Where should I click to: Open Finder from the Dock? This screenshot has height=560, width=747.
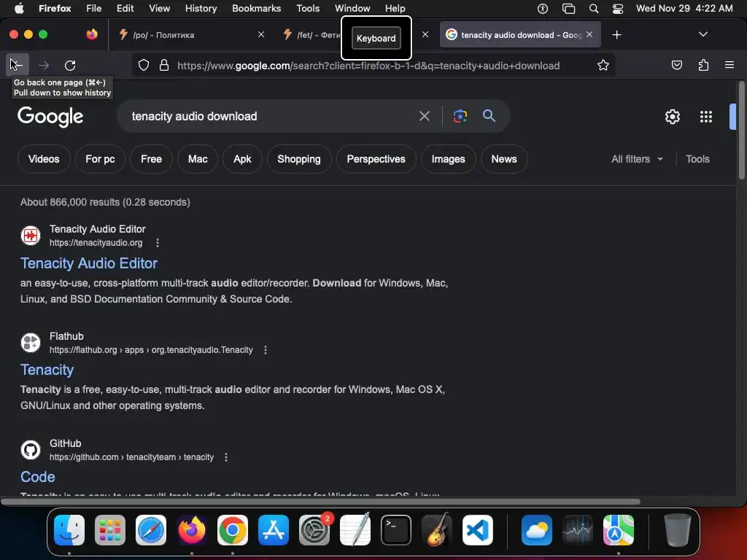coord(69,530)
